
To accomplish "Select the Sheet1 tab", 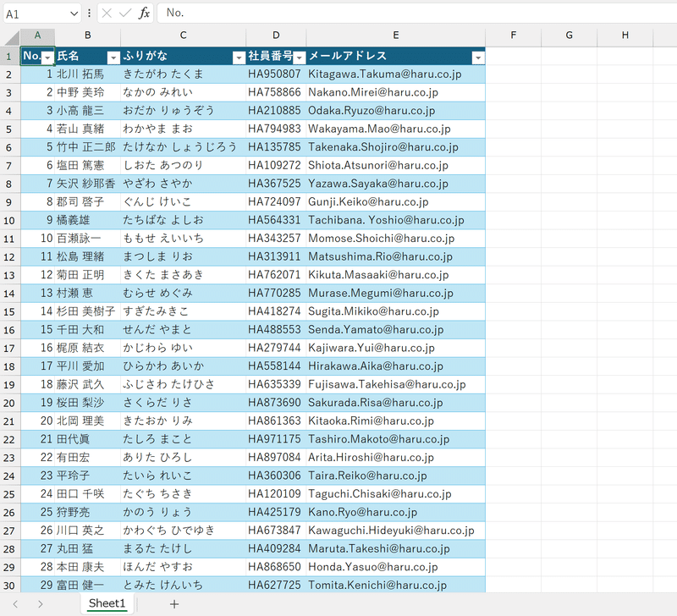I will coord(107,603).
